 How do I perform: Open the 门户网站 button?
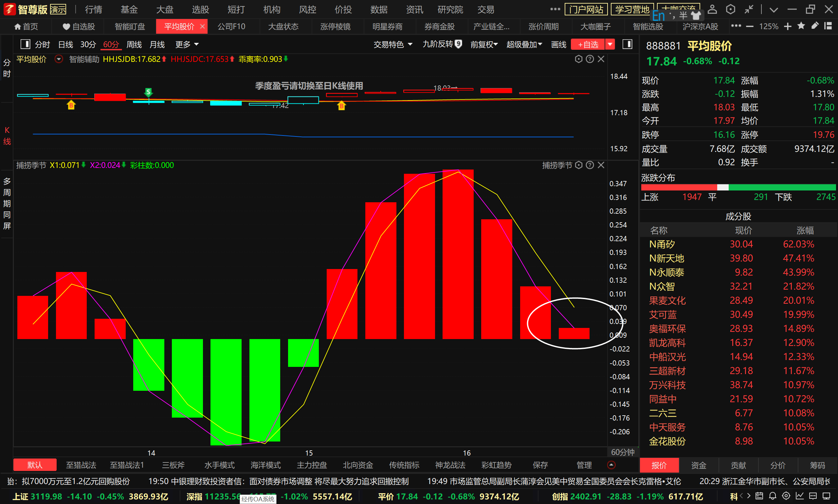[586, 9]
